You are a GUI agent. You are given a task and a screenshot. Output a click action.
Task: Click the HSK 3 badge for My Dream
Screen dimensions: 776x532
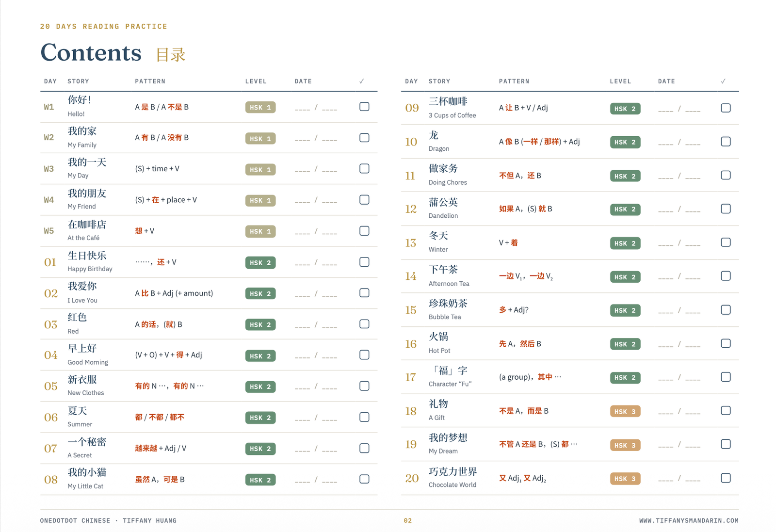pyautogui.click(x=625, y=445)
